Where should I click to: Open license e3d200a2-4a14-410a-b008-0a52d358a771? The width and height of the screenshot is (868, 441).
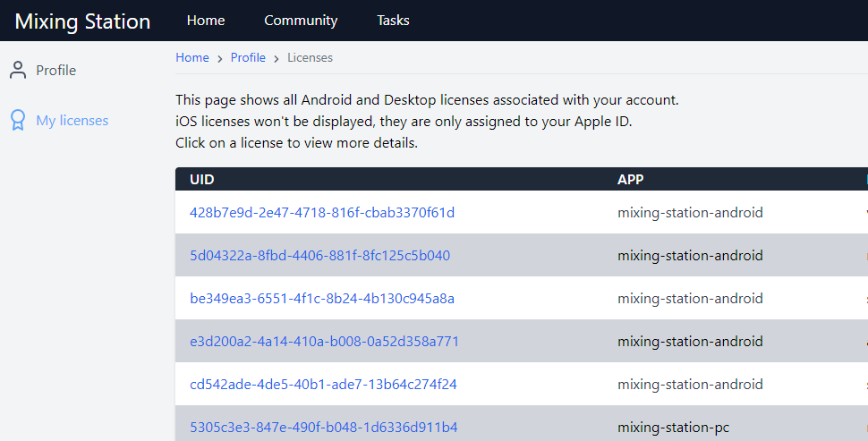click(x=325, y=342)
